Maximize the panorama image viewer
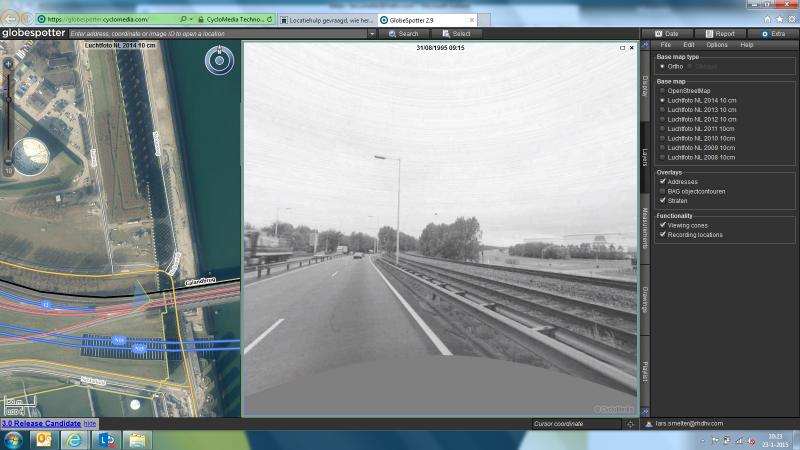 [x=622, y=48]
